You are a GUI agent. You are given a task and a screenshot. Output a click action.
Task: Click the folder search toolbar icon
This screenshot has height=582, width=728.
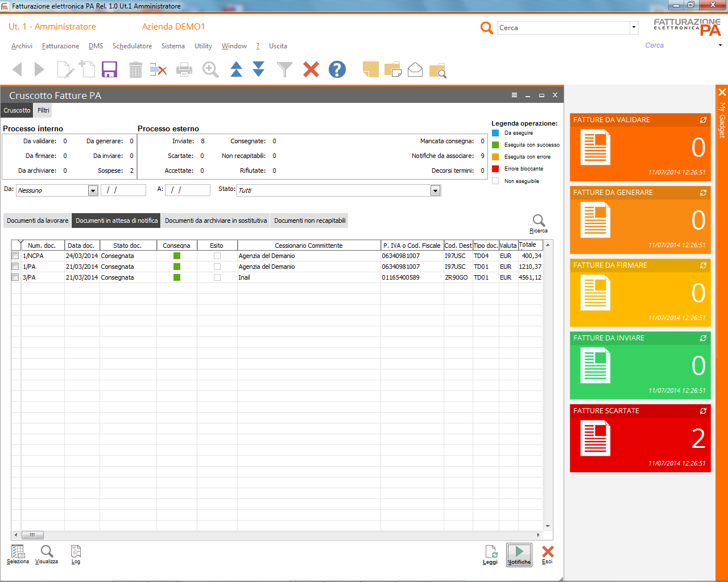click(x=438, y=70)
